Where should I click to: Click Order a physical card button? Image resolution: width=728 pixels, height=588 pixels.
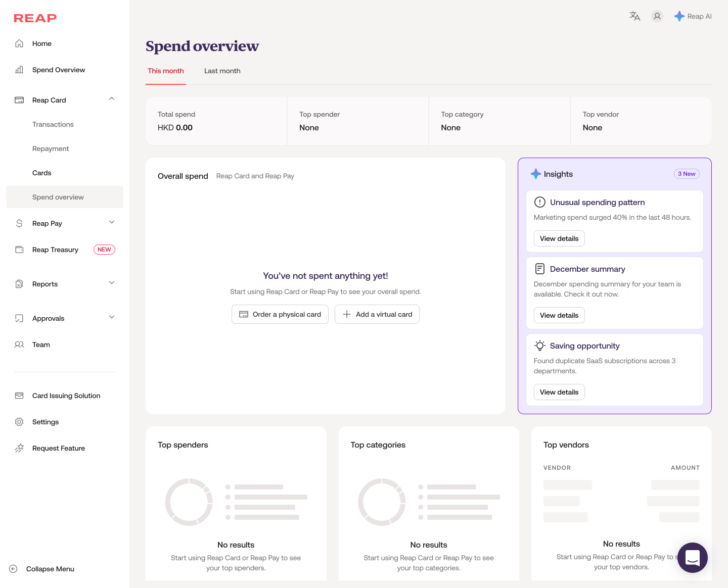(280, 314)
